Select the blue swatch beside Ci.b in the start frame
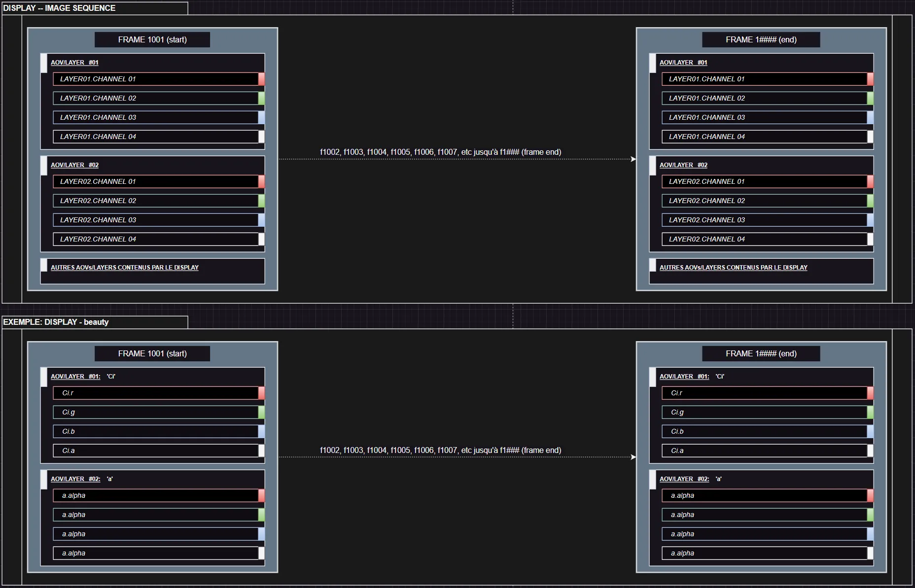 tap(261, 431)
